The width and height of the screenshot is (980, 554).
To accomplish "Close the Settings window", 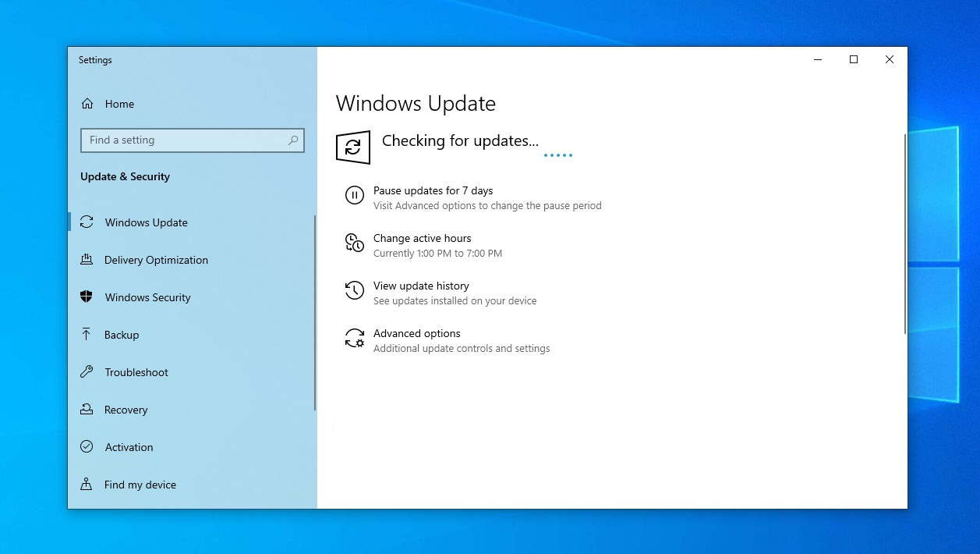I will point(890,59).
